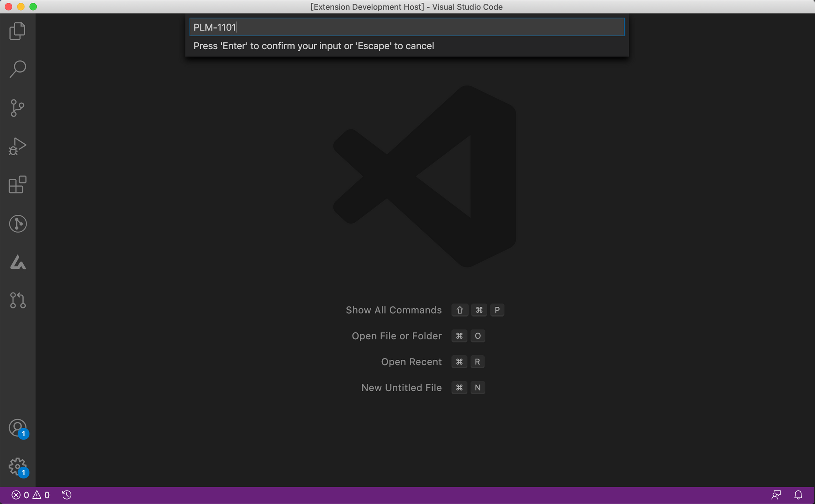Minimize the window with yellow button
The image size is (815, 504).
click(x=21, y=7)
